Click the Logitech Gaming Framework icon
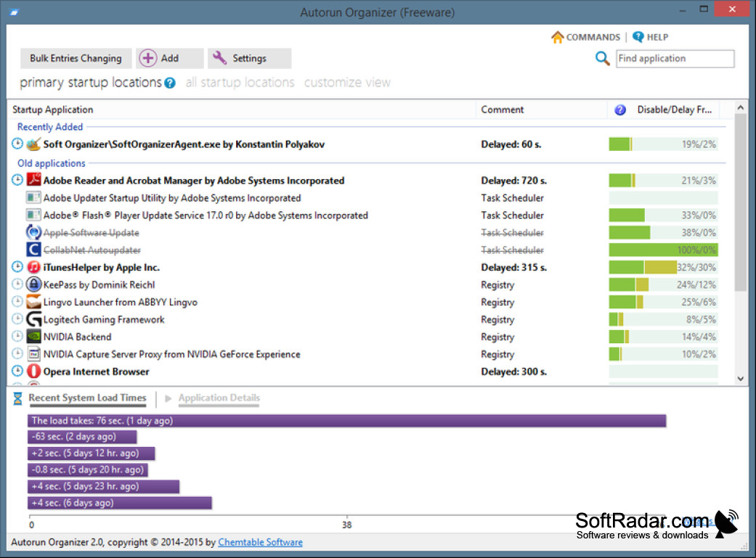Viewport: 756px width, 558px height. (x=33, y=319)
